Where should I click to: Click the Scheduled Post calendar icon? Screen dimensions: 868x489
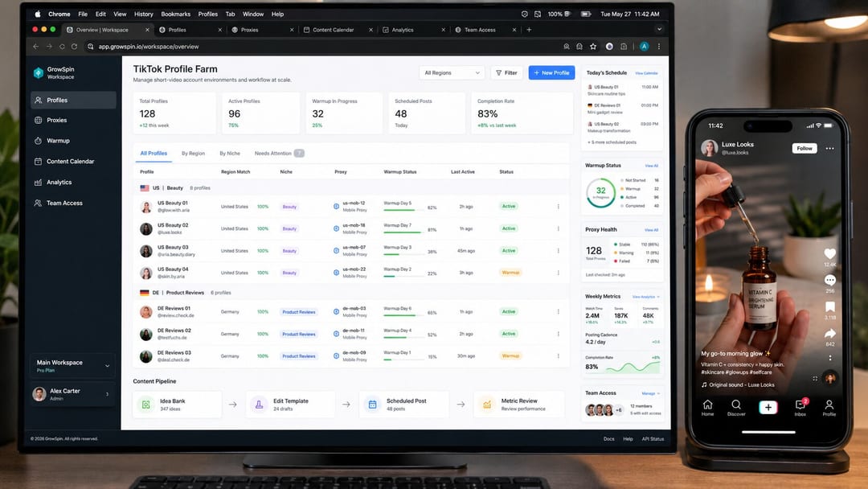(373, 405)
